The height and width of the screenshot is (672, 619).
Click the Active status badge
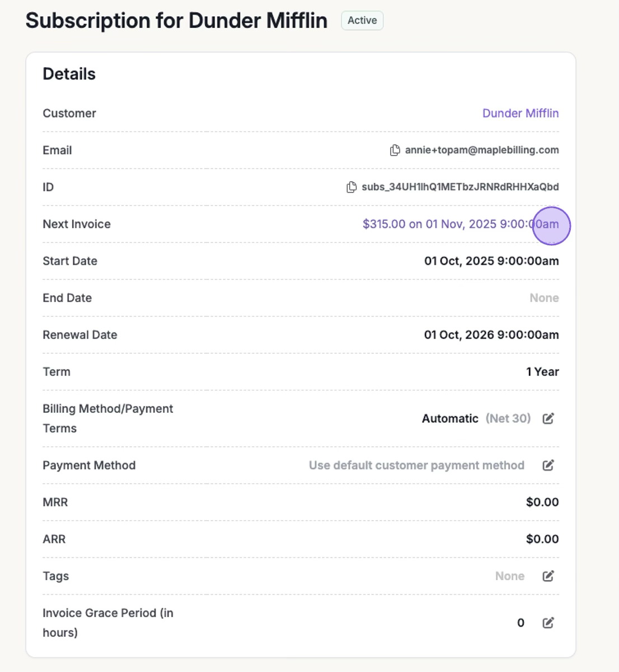(x=362, y=21)
